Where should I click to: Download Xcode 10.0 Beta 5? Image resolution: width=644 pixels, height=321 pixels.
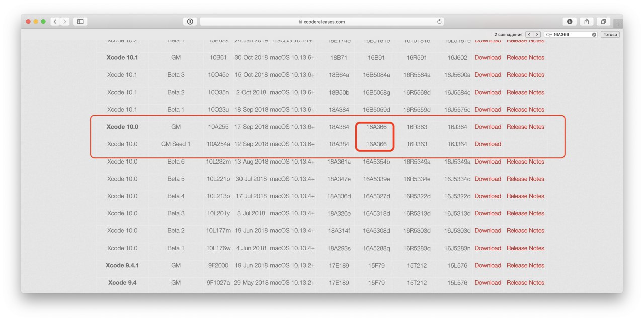coord(488,179)
